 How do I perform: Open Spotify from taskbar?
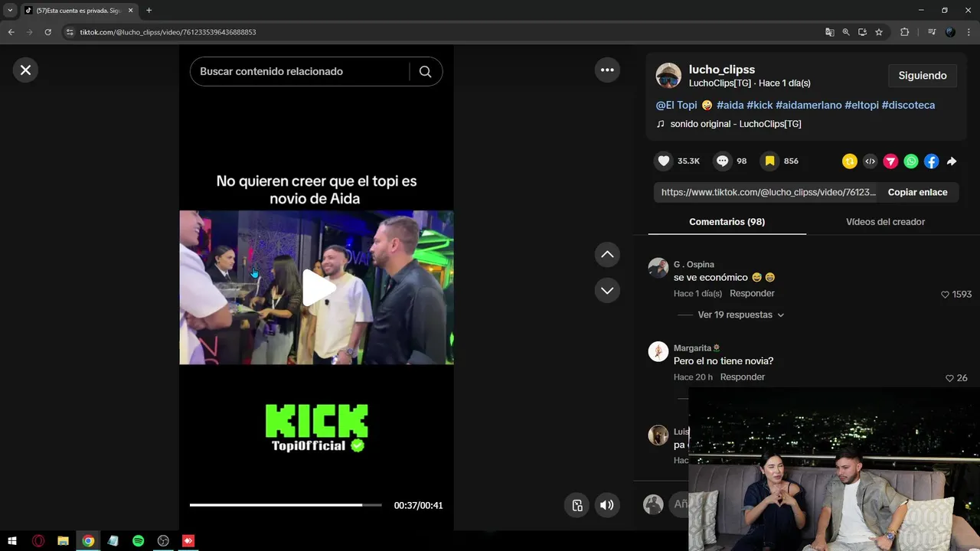coord(138,541)
